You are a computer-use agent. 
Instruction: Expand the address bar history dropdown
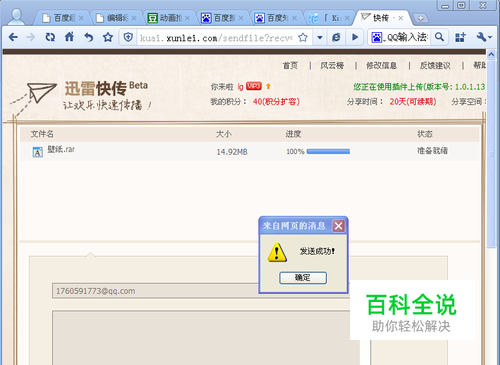(x=320, y=37)
